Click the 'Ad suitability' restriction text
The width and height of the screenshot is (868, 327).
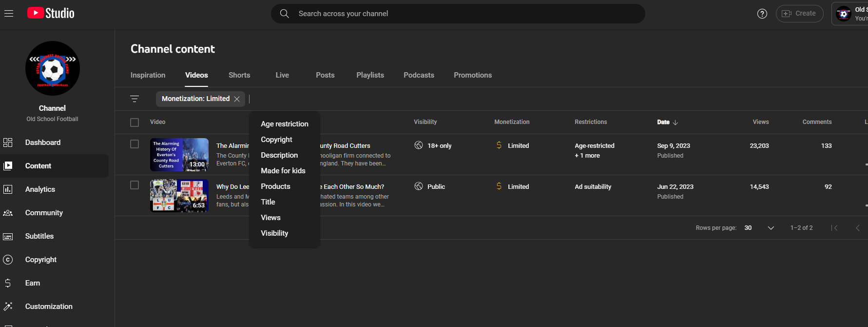click(x=593, y=187)
